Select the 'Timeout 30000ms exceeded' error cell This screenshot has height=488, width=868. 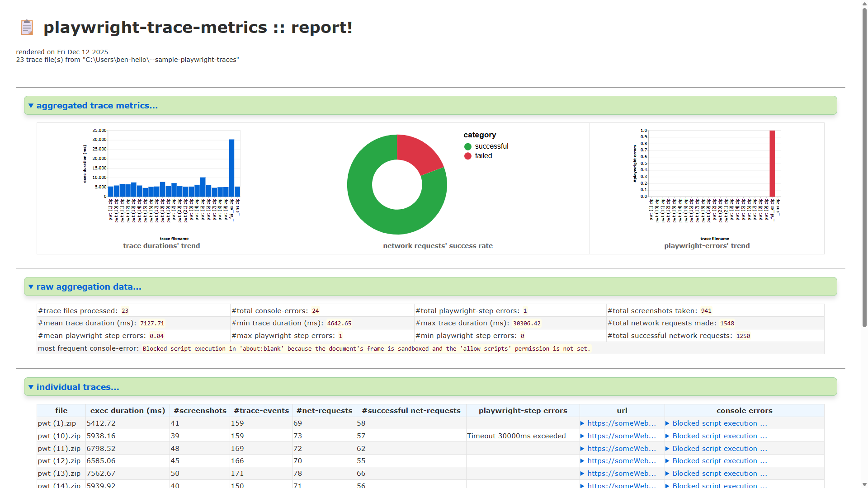point(516,436)
